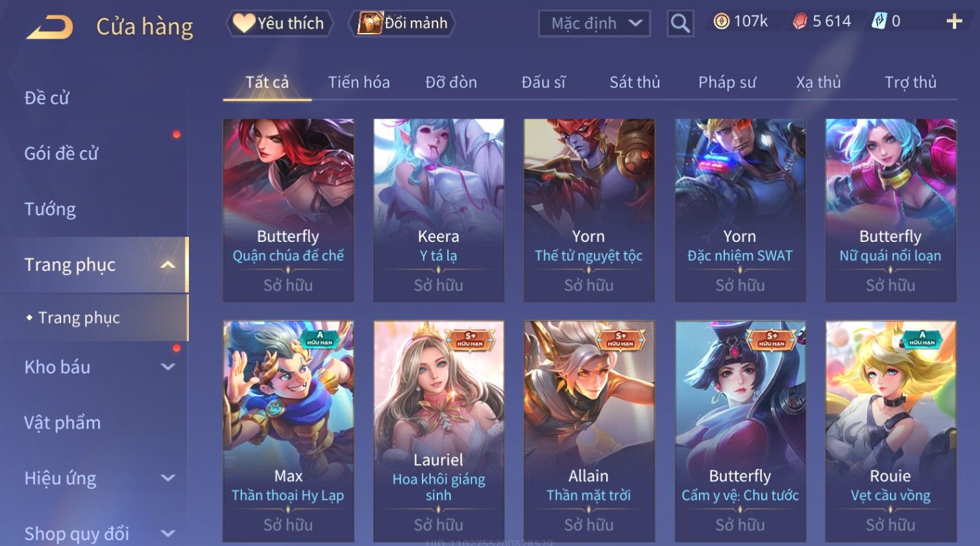
Task: Select the Pháp sư tab
Action: tap(727, 82)
